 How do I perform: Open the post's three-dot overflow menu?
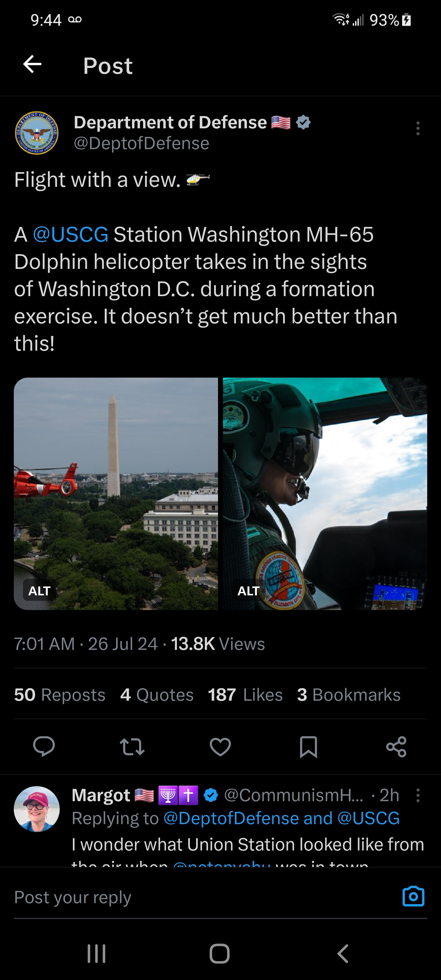(418, 129)
